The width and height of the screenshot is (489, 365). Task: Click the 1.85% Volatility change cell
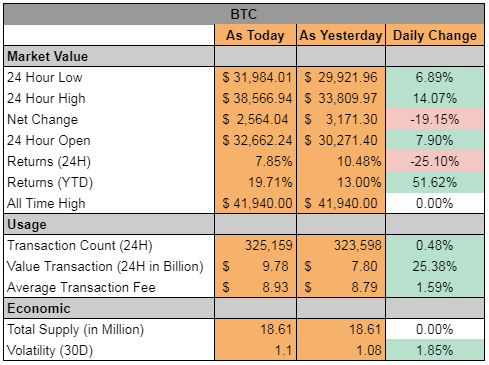[435, 350]
